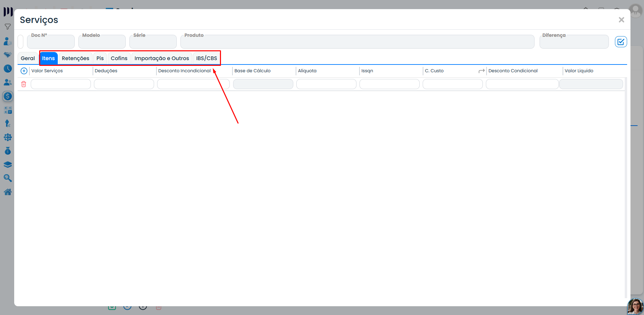
Task: Close the Serviços dialog
Action: pos(621,20)
